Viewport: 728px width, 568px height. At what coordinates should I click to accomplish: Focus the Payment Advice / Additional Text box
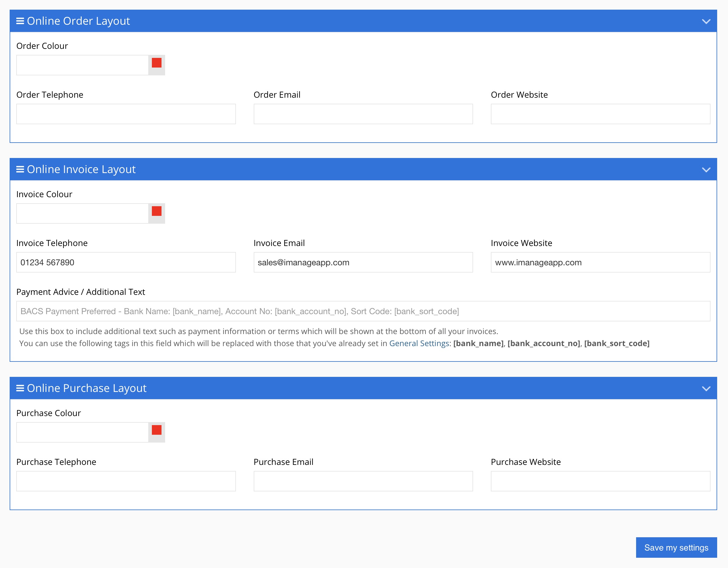pyautogui.click(x=363, y=311)
